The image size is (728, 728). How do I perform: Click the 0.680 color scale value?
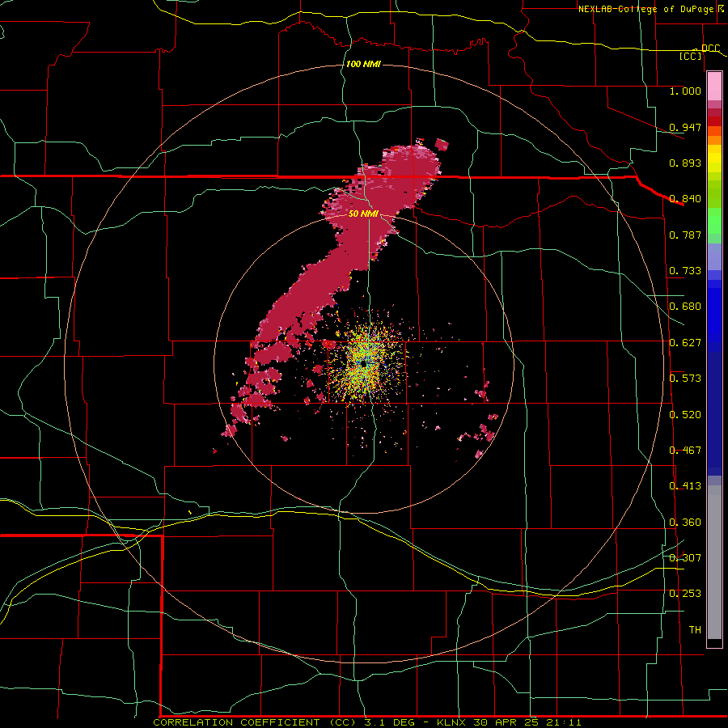[685, 307]
